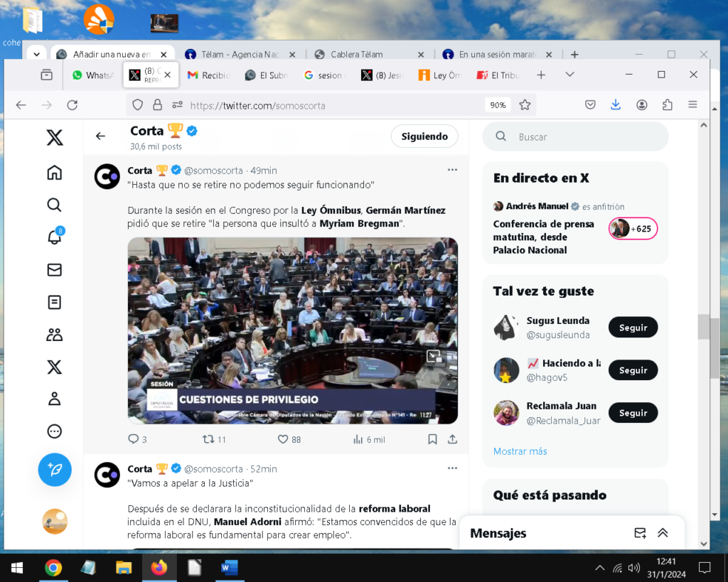Join Conferencia de prensa matutina live space

(x=543, y=237)
